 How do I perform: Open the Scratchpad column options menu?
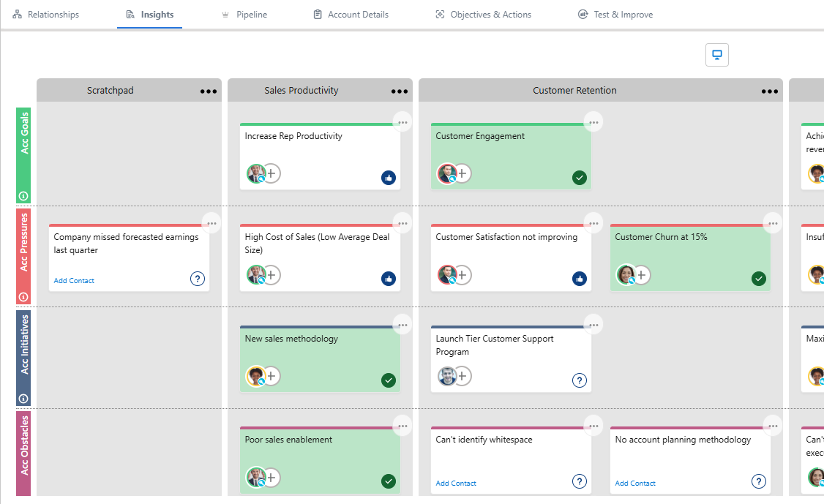209,91
